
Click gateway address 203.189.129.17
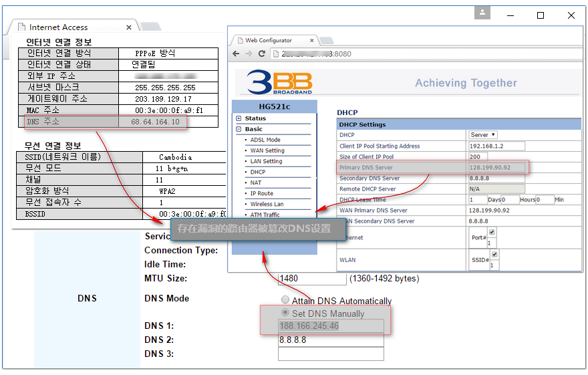[x=163, y=99]
